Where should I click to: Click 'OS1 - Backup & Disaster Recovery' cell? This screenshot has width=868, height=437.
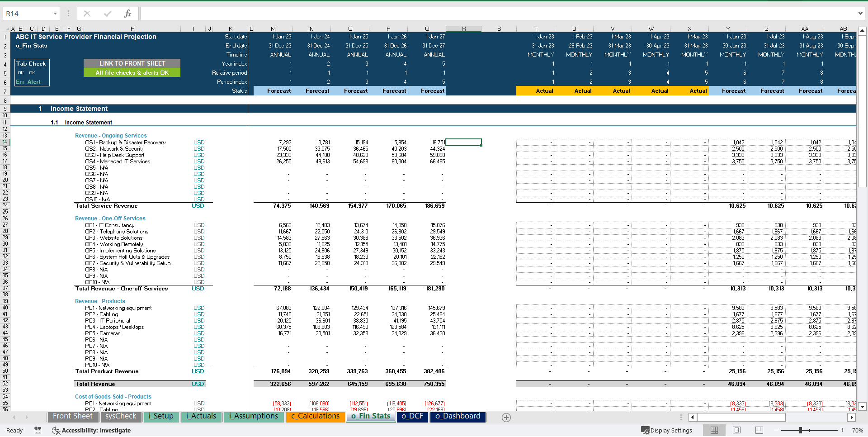click(x=125, y=142)
